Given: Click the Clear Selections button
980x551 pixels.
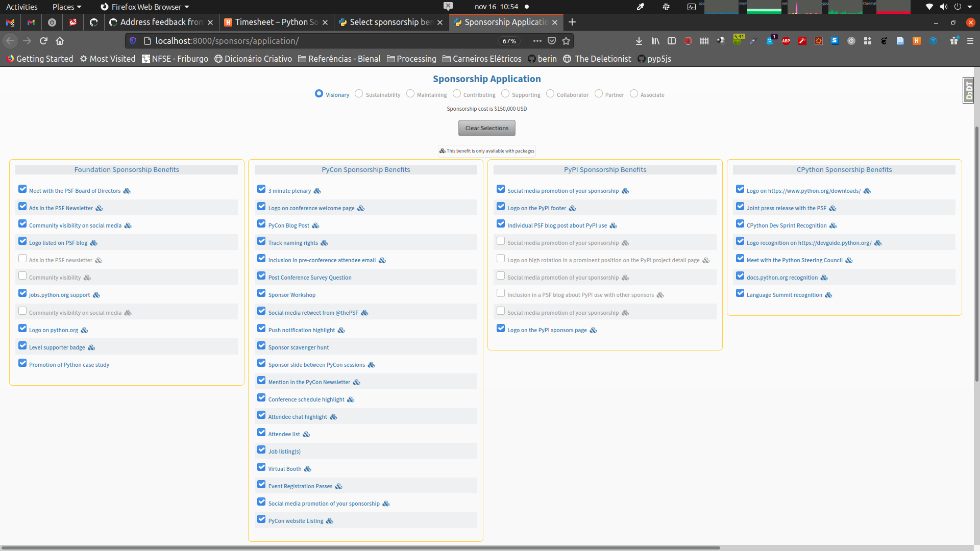Looking at the screenshot, I should pos(486,128).
